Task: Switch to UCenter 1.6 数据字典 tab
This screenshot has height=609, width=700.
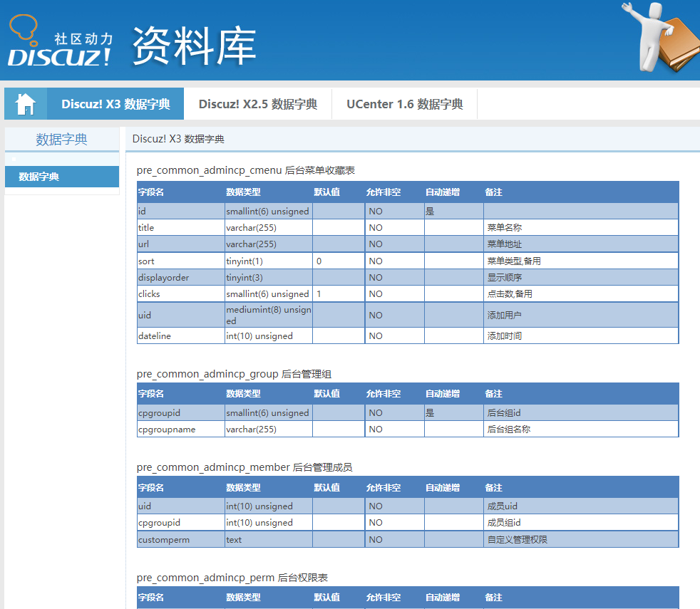Action: pos(405,104)
